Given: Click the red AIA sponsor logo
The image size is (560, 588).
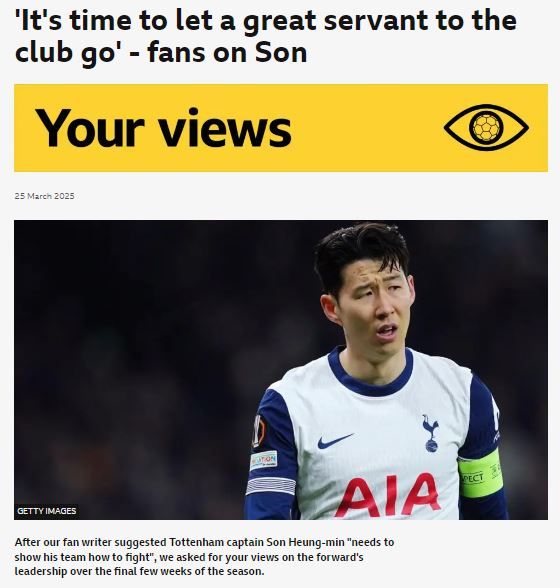Looking at the screenshot, I should (388, 495).
